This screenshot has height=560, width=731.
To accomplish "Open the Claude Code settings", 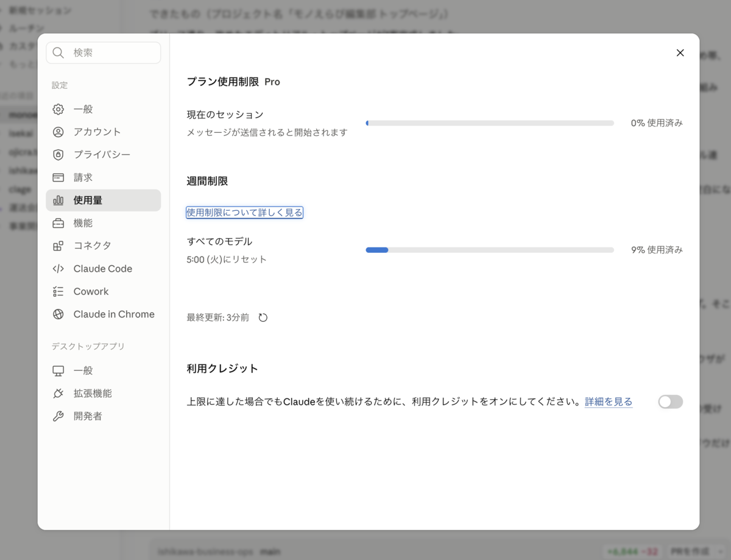I will 104,269.
